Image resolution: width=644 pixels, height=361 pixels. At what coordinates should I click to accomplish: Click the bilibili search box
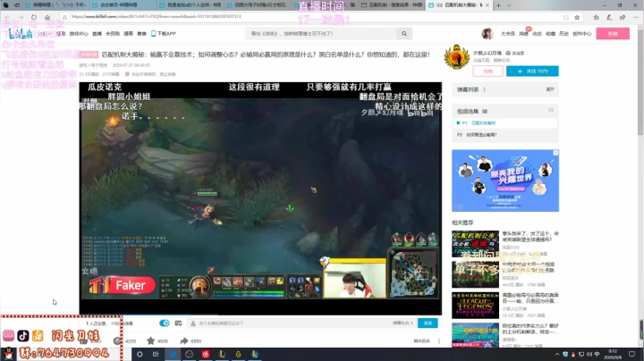321,34
